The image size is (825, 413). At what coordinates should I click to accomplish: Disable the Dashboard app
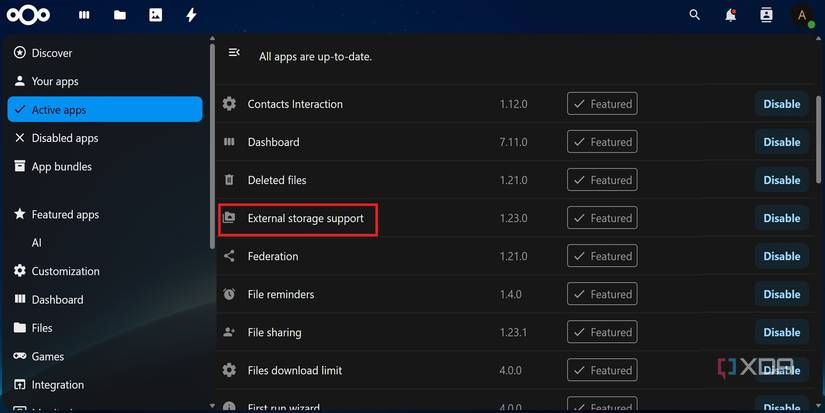click(x=782, y=142)
